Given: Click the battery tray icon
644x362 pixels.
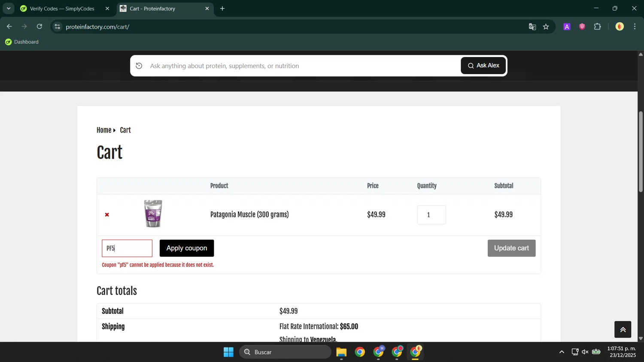Looking at the screenshot, I should 596,352.
